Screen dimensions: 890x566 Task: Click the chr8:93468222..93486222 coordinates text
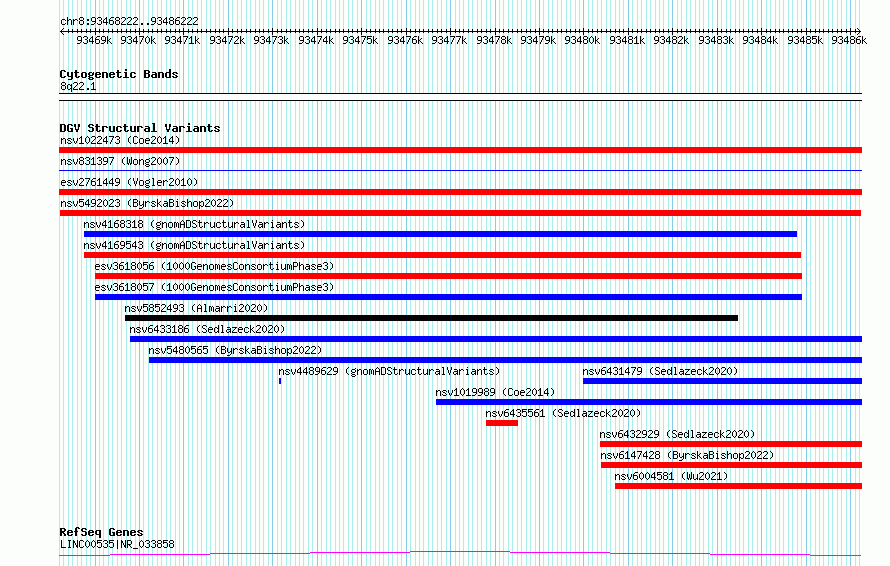[x=129, y=22]
